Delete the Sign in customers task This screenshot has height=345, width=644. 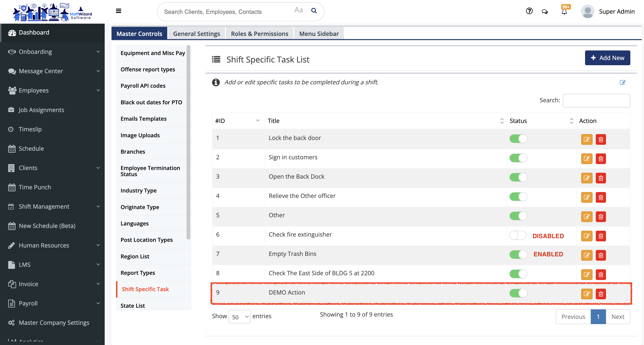(601, 159)
